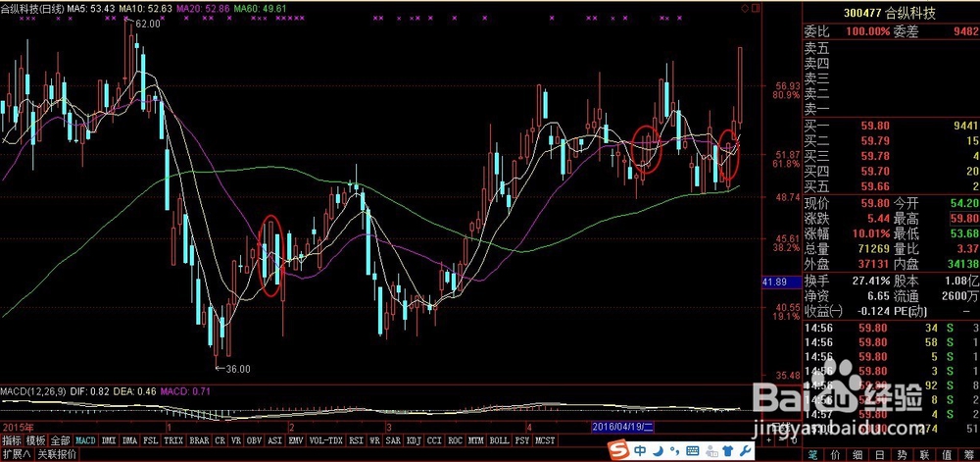Image resolution: width=980 pixels, height=462 pixels.
Task: Switch to ROC indicator
Action: (456, 440)
